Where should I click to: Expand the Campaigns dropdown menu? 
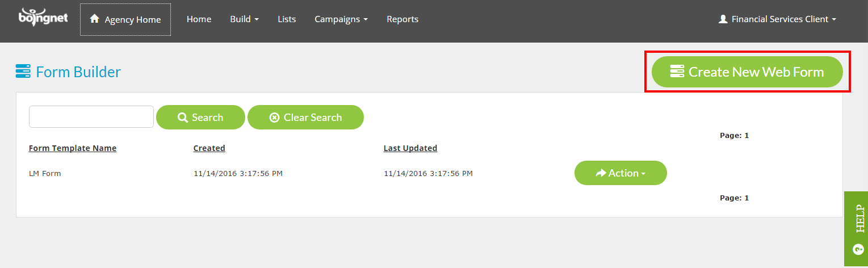coord(341,19)
